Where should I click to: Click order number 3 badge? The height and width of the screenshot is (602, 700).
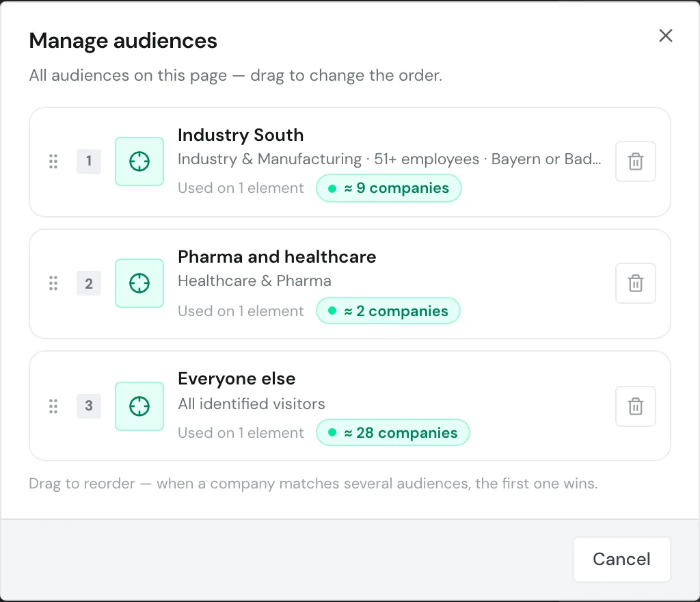point(89,406)
